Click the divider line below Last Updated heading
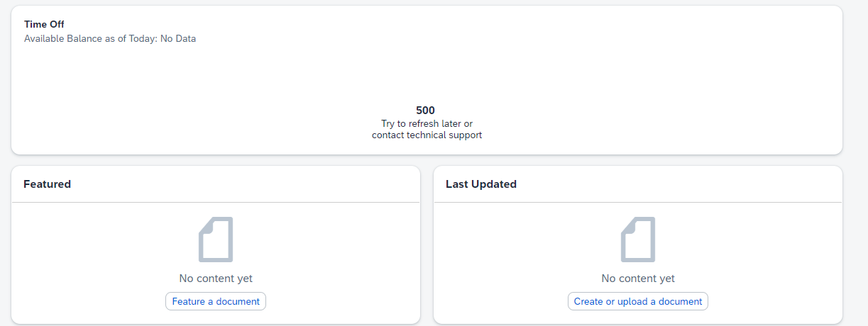Image resolution: width=868 pixels, height=326 pixels. click(638, 202)
